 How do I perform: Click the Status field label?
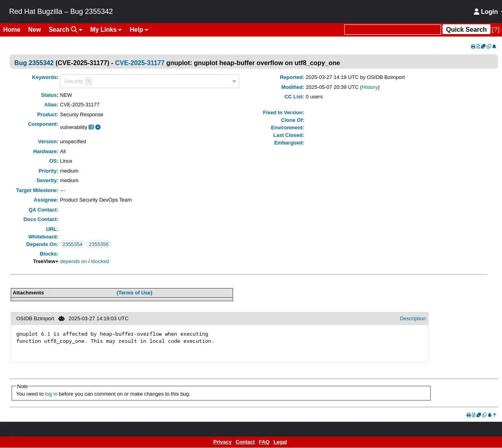(50, 95)
